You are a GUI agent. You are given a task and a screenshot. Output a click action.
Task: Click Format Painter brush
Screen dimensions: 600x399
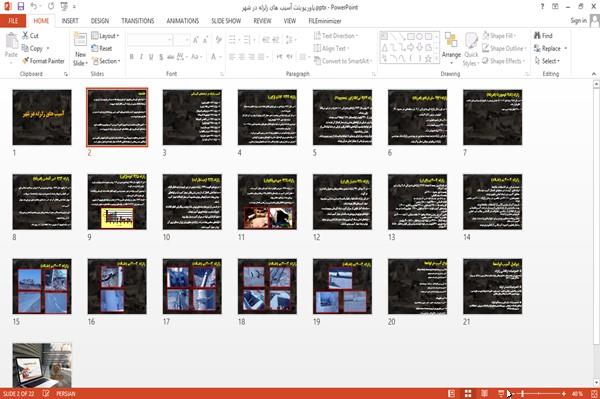[x=43, y=61]
